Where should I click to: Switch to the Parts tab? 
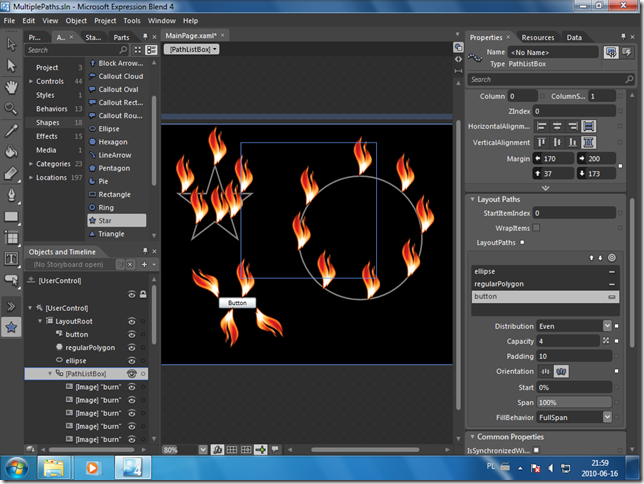click(121, 37)
